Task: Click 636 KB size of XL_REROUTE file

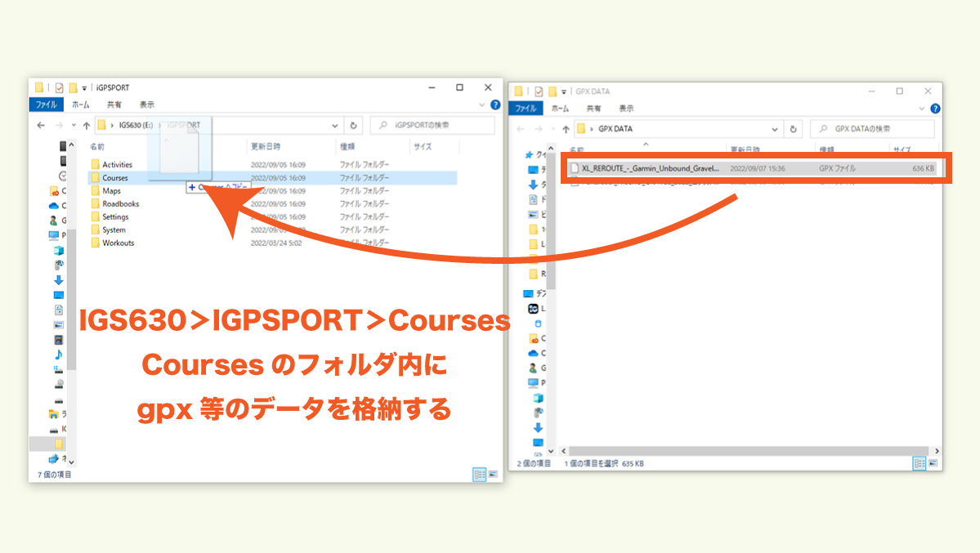Action: pyautogui.click(x=923, y=168)
